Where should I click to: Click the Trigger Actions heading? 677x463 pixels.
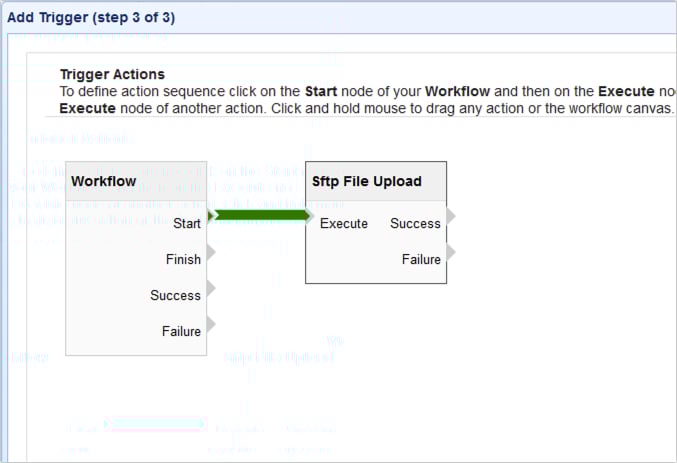112,75
